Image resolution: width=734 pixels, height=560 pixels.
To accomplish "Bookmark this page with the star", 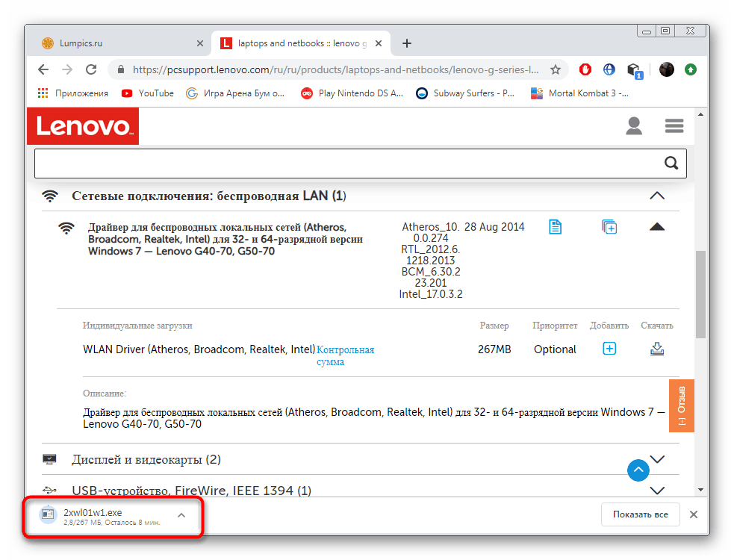I will pyautogui.click(x=556, y=69).
